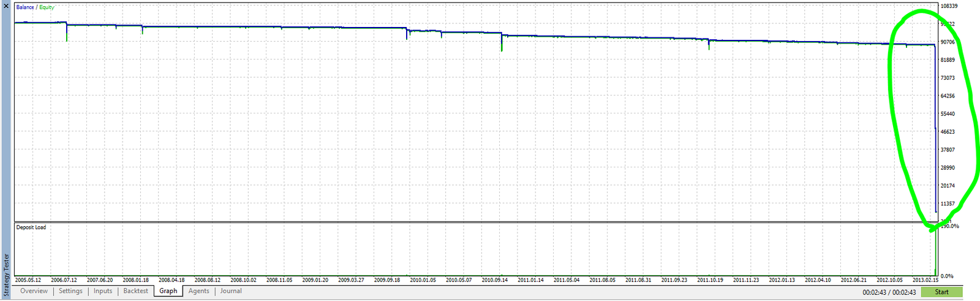Click the 0.0% deposit load value
980x301 pixels.
point(946,276)
